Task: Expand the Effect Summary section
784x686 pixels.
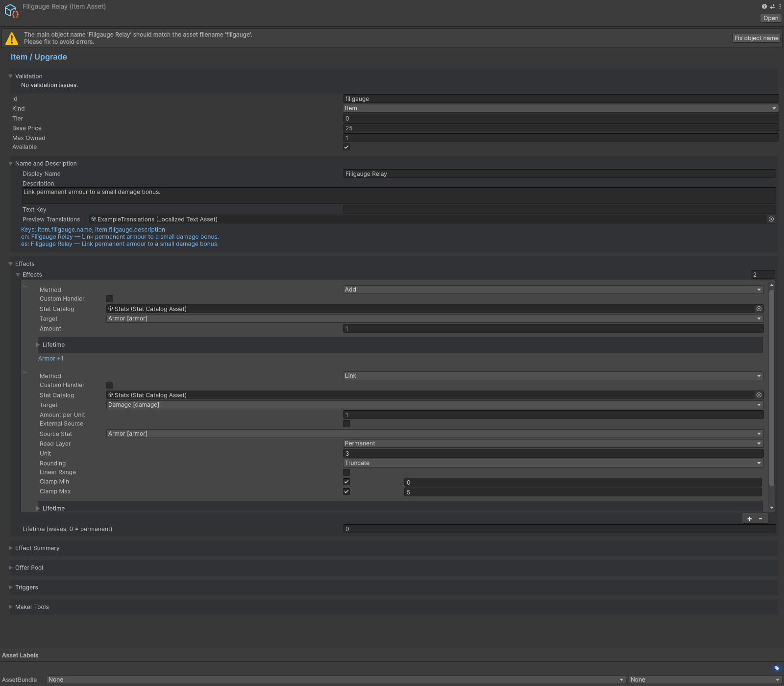Action: pos(10,548)
